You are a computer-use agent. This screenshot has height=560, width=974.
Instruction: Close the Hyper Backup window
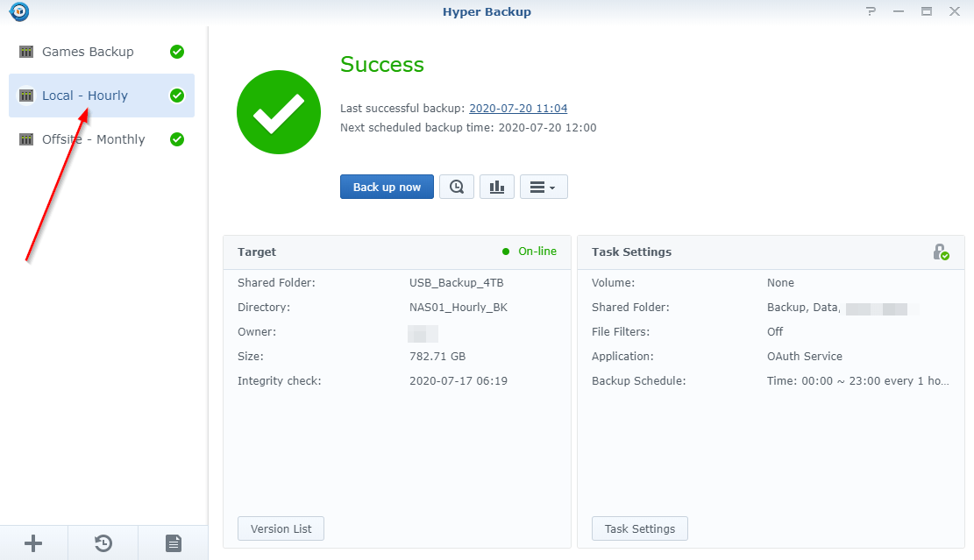click(x=955, y=11)
